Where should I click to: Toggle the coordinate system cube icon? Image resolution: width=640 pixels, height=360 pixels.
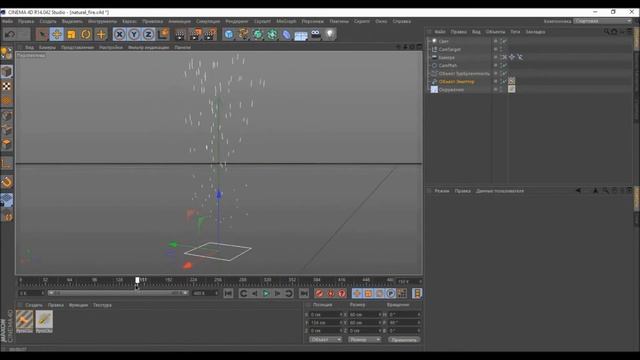163,34
